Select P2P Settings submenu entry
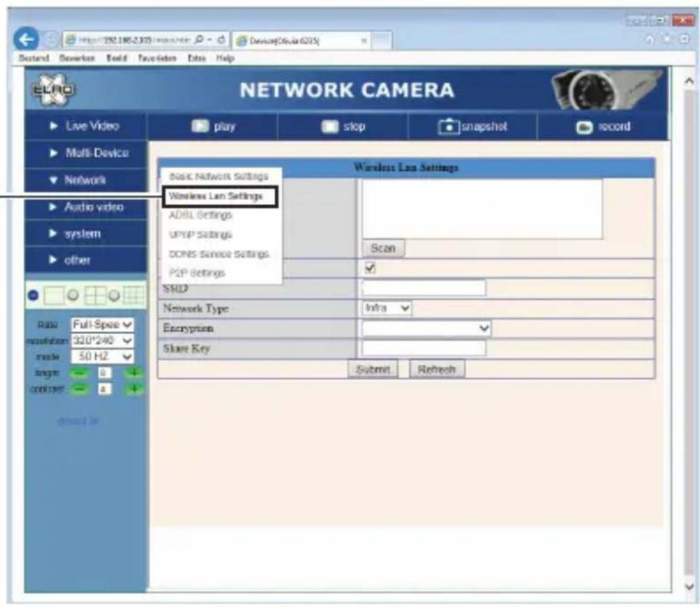Image resolution: width=700 pixels, height=607 pixels. pos(197,273)
